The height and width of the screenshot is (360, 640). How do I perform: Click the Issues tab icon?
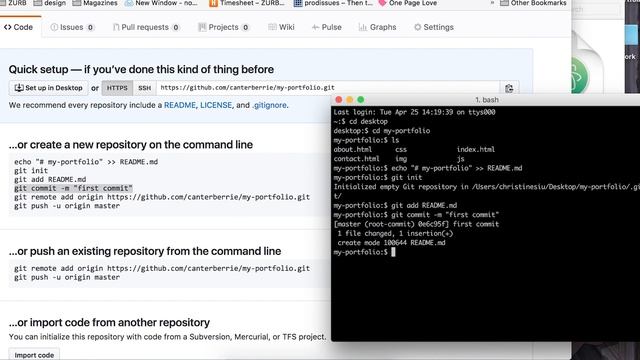pos(54,27)
